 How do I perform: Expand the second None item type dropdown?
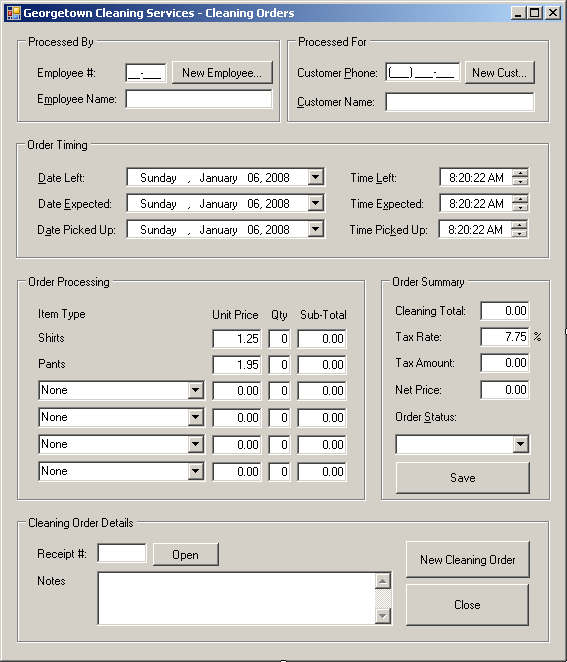point(195,417)
